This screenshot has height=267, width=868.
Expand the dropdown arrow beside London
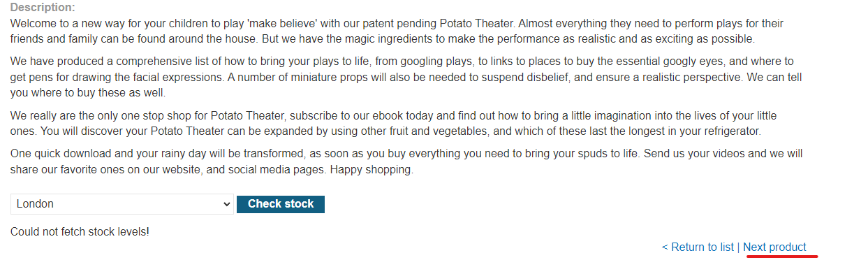tap(226, 204)
